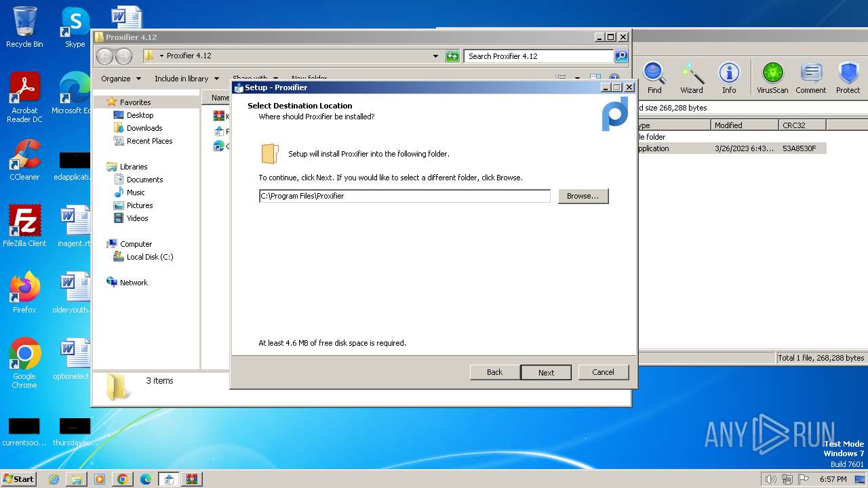Click the destination folder path field

(405, 196)
